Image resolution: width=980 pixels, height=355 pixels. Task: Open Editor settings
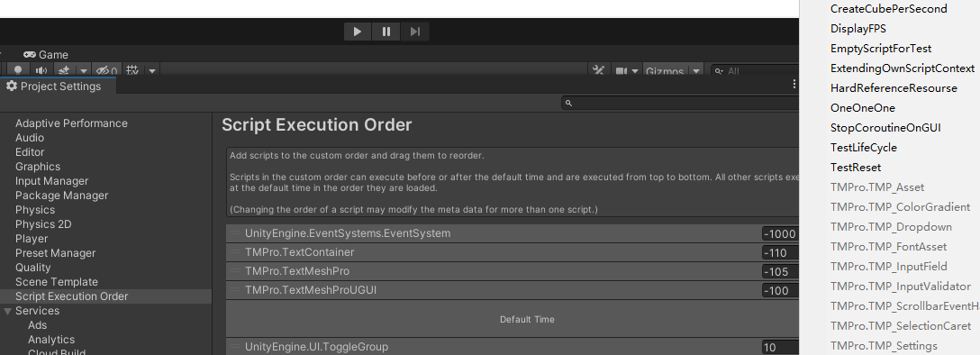pyautogui.click(x=30, y=152)
